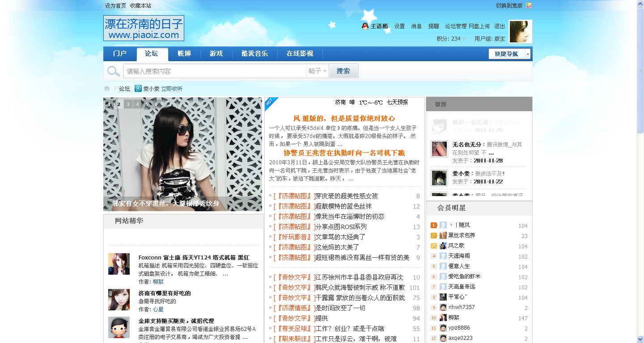This screenshot has width=644, height=343.
Task: Open the 帖子 search type dropdown
Action: (318, 71)
